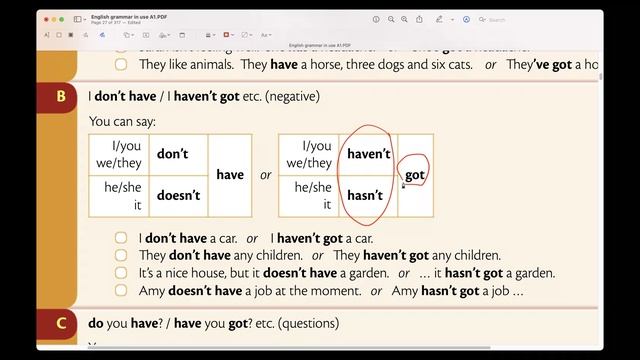This screenshot has width=640, height=360.
Task: Zoom out of the PDF page
Action: [391, 19]
